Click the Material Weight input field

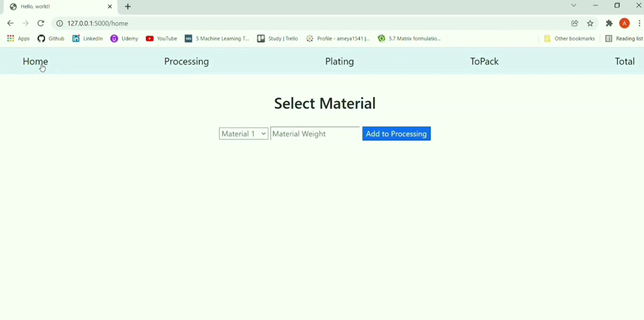point(315,133)
